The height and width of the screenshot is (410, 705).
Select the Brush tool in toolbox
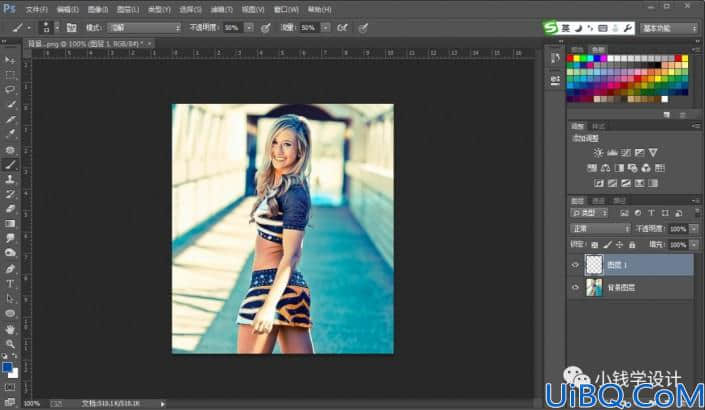tap(10, 165)
